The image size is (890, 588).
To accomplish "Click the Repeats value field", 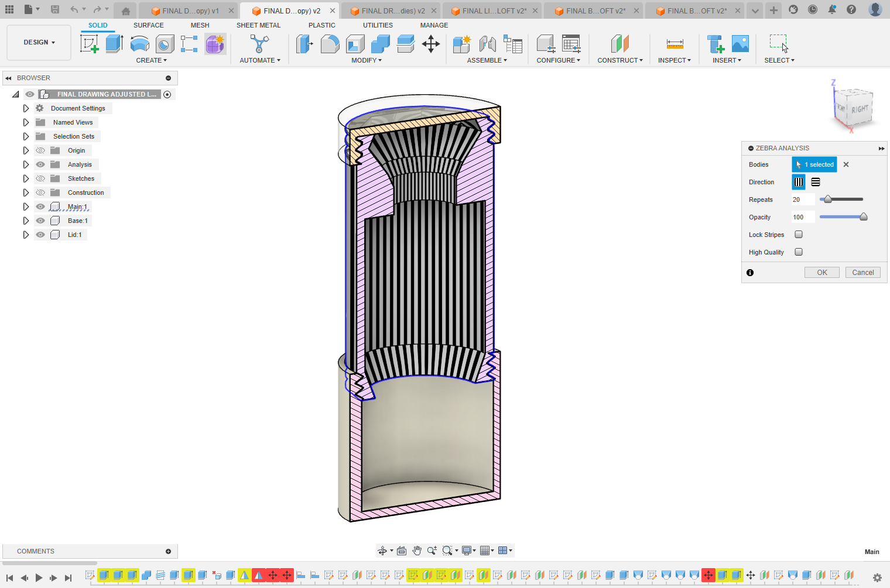I will pos(803,200).
